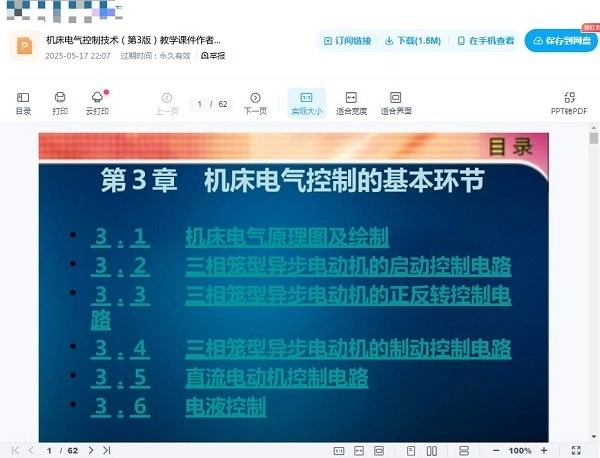
Task: Go to next page with 下一页
Action: [x=255, y=102]
